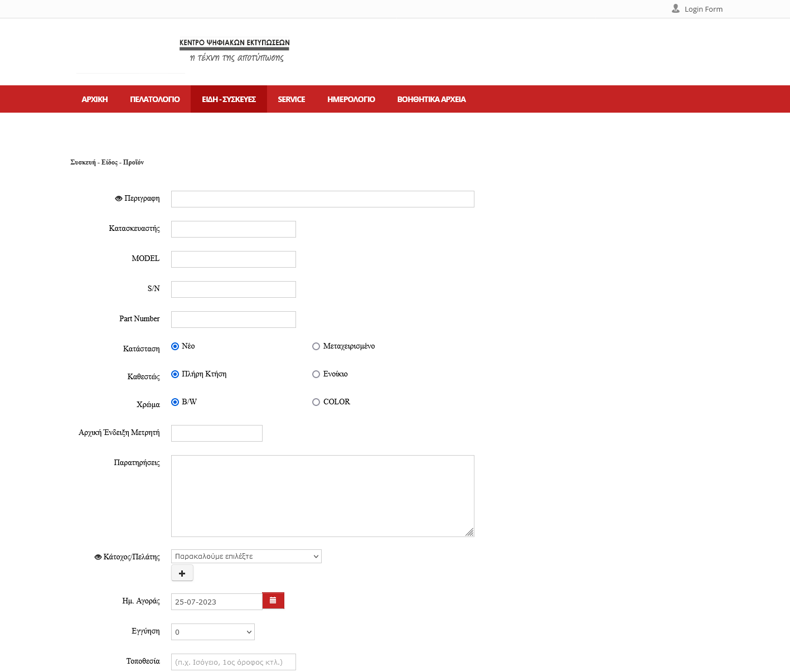Click the user icon next to Login Form

coord(676,9)
